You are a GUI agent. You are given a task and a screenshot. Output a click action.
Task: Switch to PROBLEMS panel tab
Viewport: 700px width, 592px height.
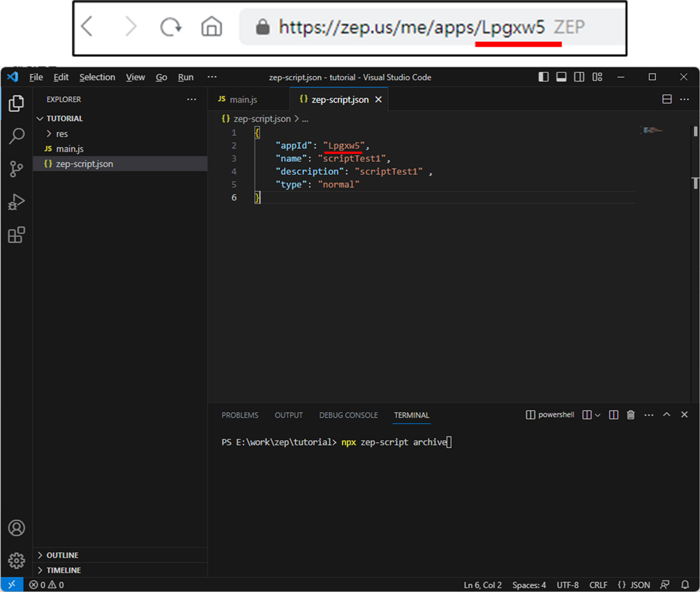click(x=240, y=415)
